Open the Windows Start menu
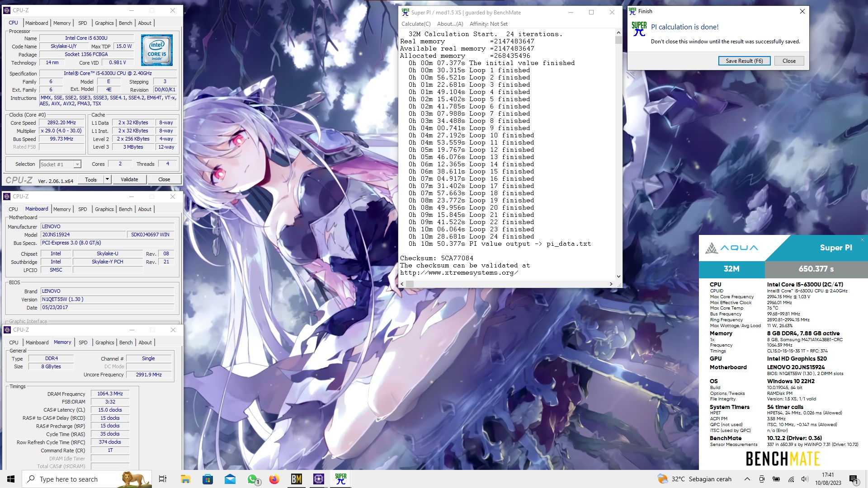This screenshot has width=868, height=488. click(x=11, y=479)
